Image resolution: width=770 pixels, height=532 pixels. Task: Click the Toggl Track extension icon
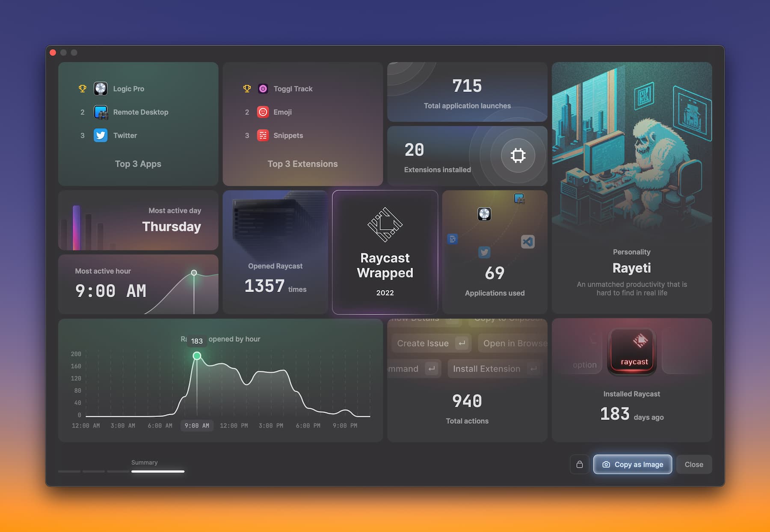[x=263, y=89]
